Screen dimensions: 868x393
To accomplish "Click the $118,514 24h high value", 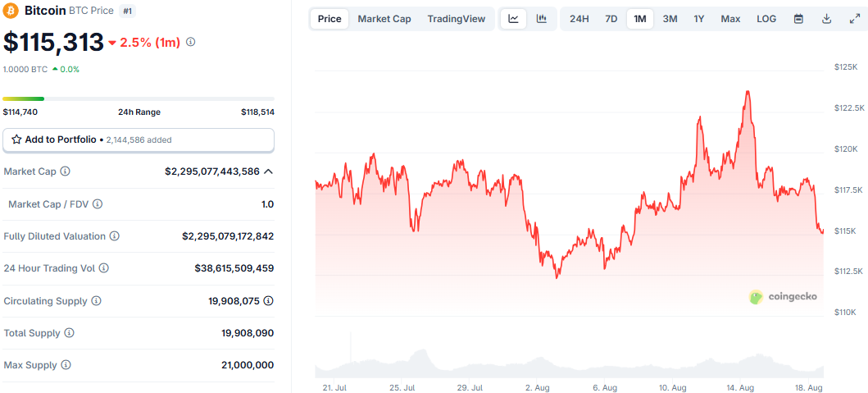I will click(x=257, y=112).
